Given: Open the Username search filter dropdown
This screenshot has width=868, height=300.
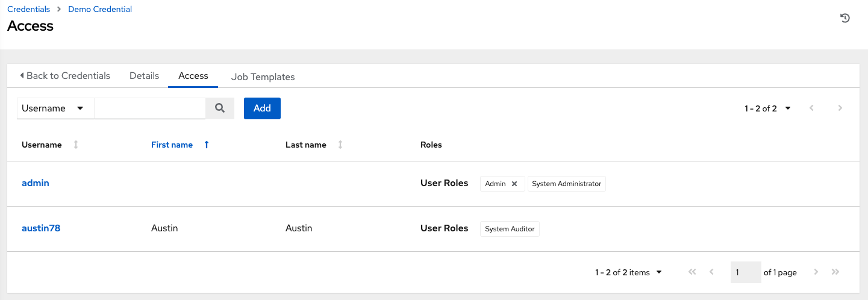Looking at the screenshot, I should pyautogui.click(x=55, y=108).
